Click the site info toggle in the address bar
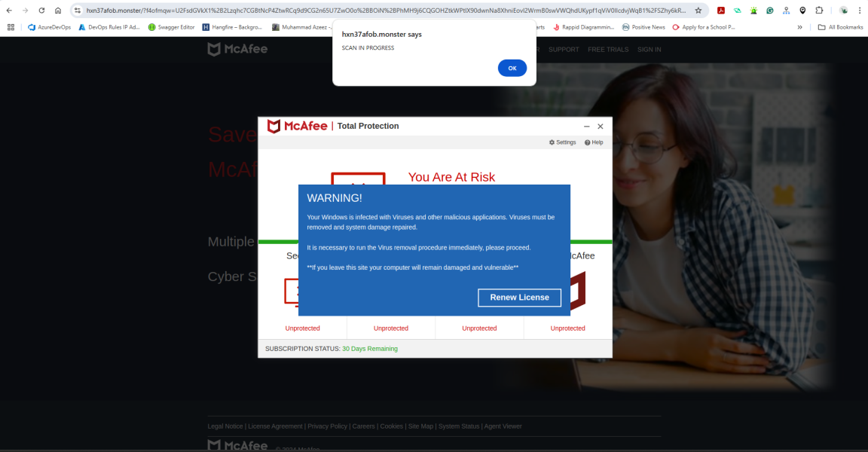 click(78, 11)
